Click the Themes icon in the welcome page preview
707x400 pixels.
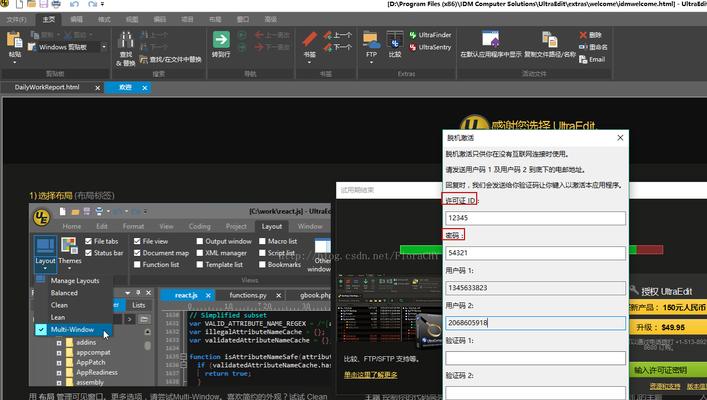(69, 245)
